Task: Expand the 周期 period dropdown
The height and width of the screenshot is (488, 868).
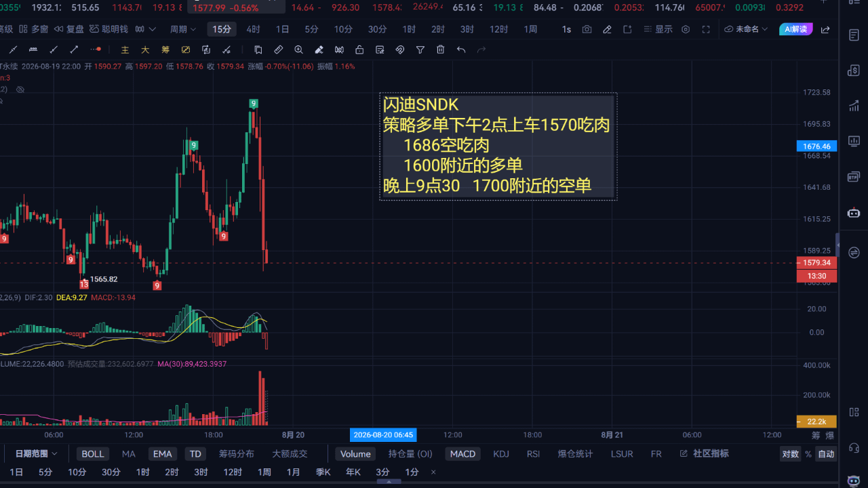Action: coord(183,29)
